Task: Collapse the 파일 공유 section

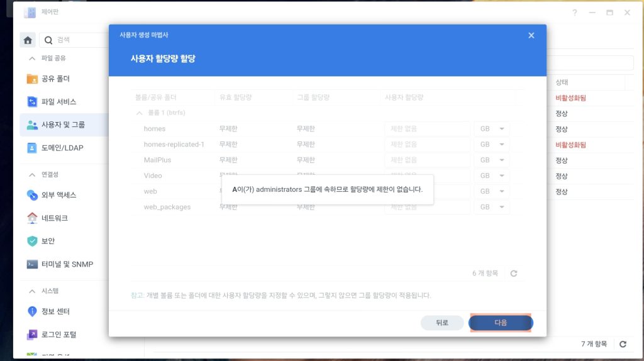Action: [32, 58]
